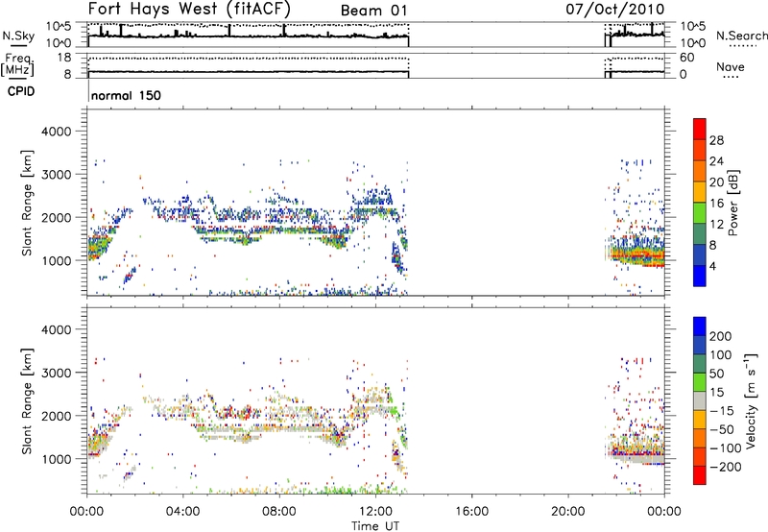Image resolution: width=768 pixels, height=532 pixels.
Task: Select the "12:00" time tick label
Action: (375, 512)
